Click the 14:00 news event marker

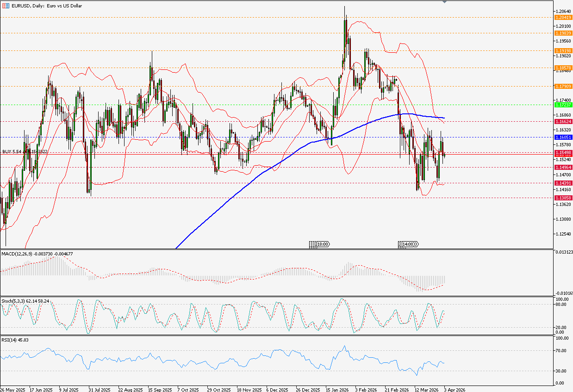[409, 244]
